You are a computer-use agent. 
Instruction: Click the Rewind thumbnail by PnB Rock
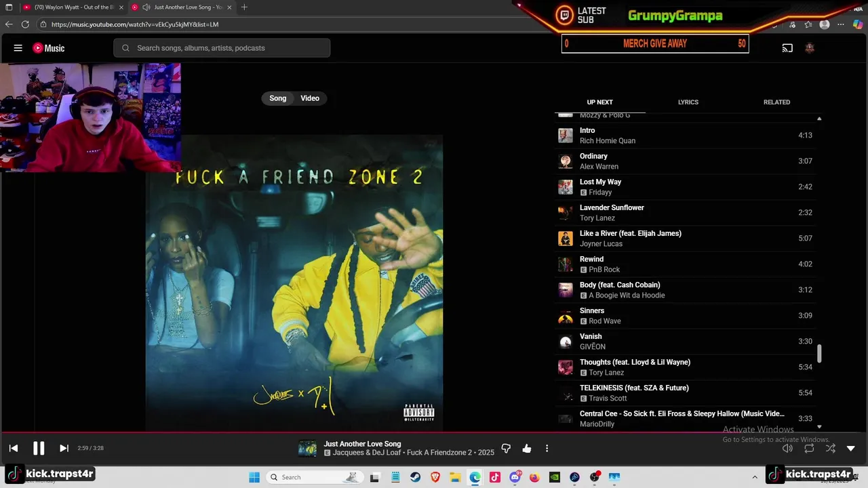pos(566,264)
